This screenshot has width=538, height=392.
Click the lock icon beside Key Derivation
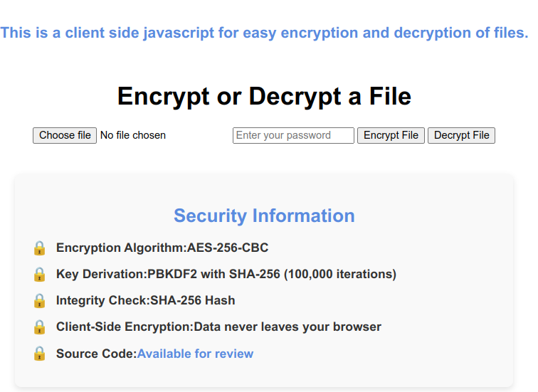click(39, 275)
